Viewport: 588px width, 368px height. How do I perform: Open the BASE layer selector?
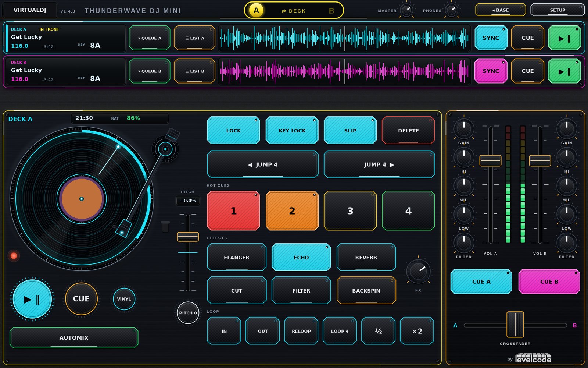pyautogui.click(x=501, y=10)
